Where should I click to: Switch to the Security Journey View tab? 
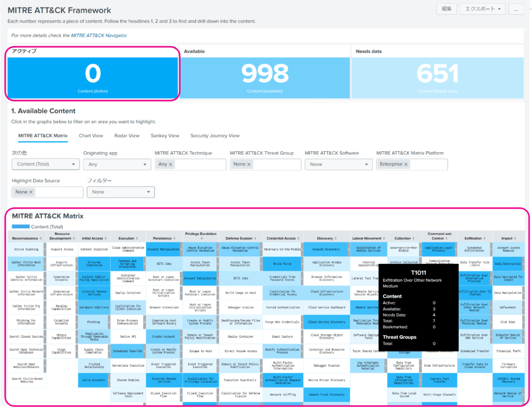(x=215, y=136)
